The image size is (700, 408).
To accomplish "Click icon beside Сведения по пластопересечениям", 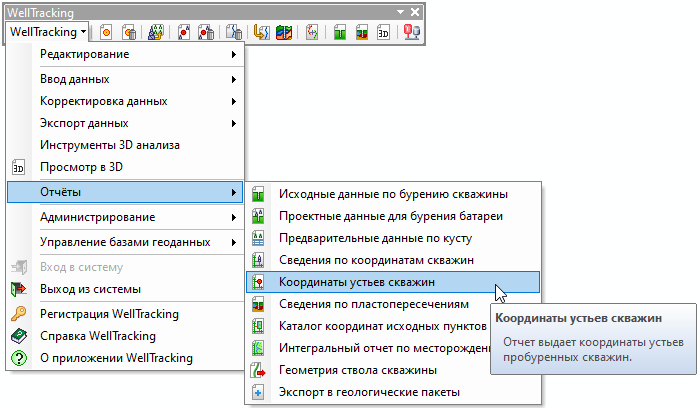I will tap(258, 304).
